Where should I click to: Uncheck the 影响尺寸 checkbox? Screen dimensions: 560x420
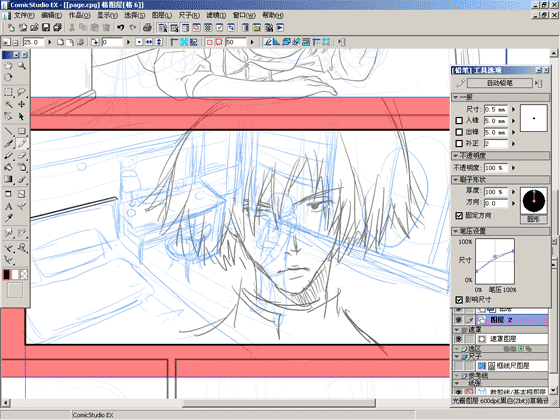tap(459, 300)
